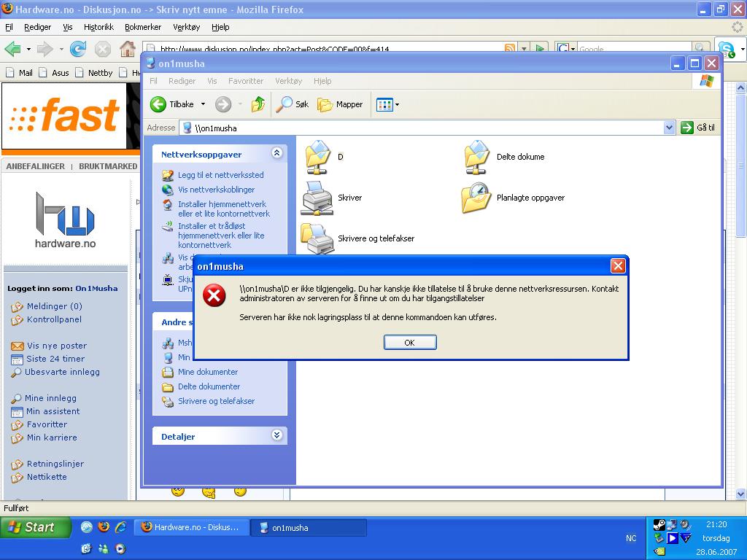This screenshot has width=747, height=560.
Task: Open Skrivere og telefakser in file pane
Action: point(357,238)
